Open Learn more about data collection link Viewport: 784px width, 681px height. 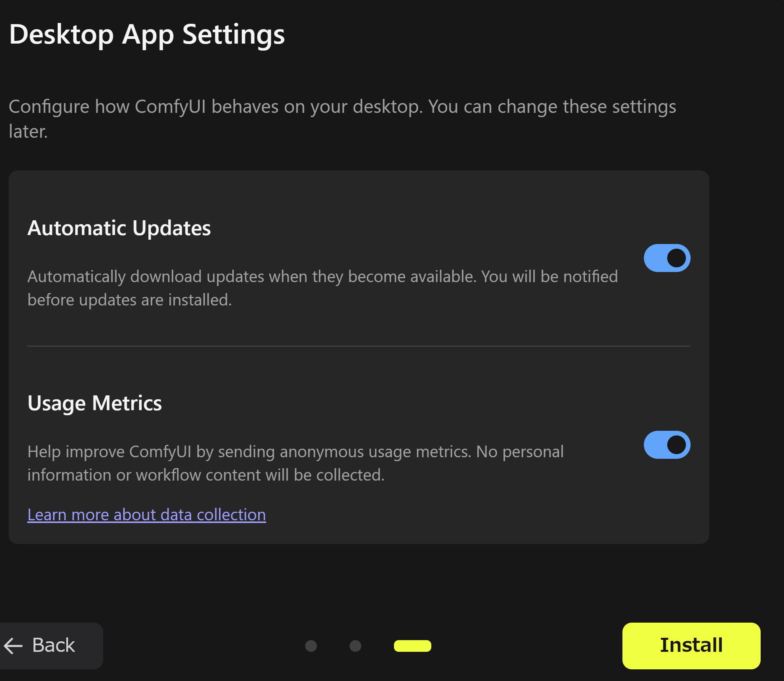click(146, 515)
